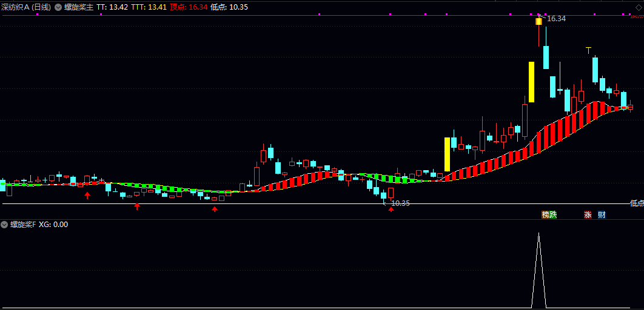Click the 榜 orange info icon
The image size is (644, 310).
(x=545, y=214)
